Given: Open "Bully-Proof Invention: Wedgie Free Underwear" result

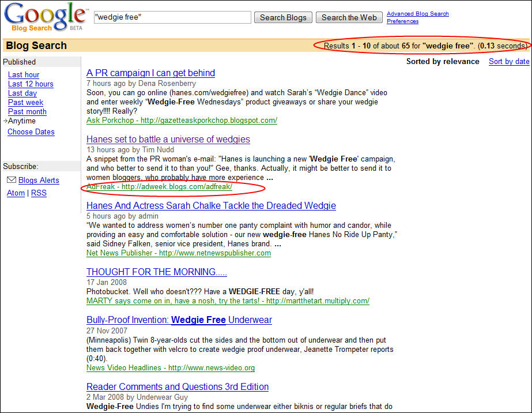Looking at the screenshot, I should pyautogui.click(x=179, y=320).
